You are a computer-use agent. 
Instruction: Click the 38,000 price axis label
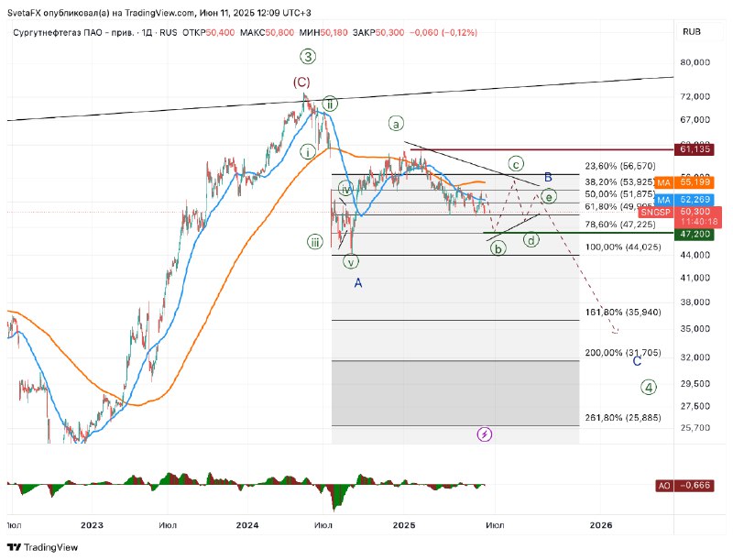[695, 302]
